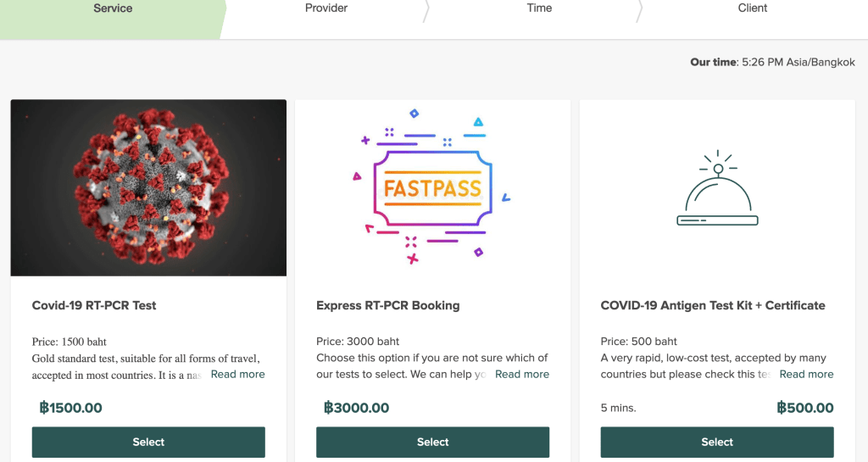Select the COVID-19 Antigen Test Kit
868x462 pixels.
point(717,442)
